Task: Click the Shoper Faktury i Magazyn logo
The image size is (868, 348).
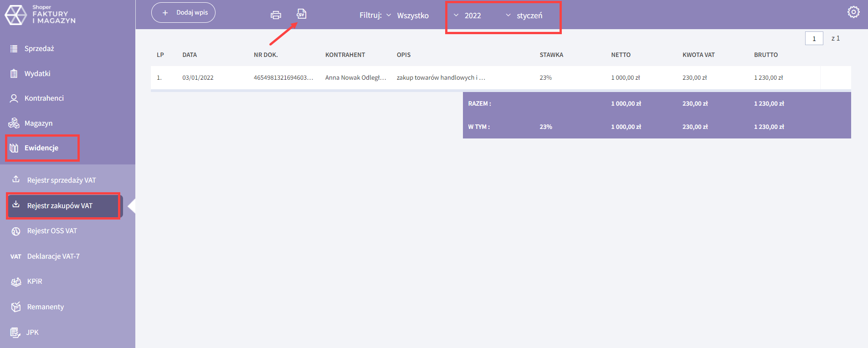Action: [x=40, y=15]
